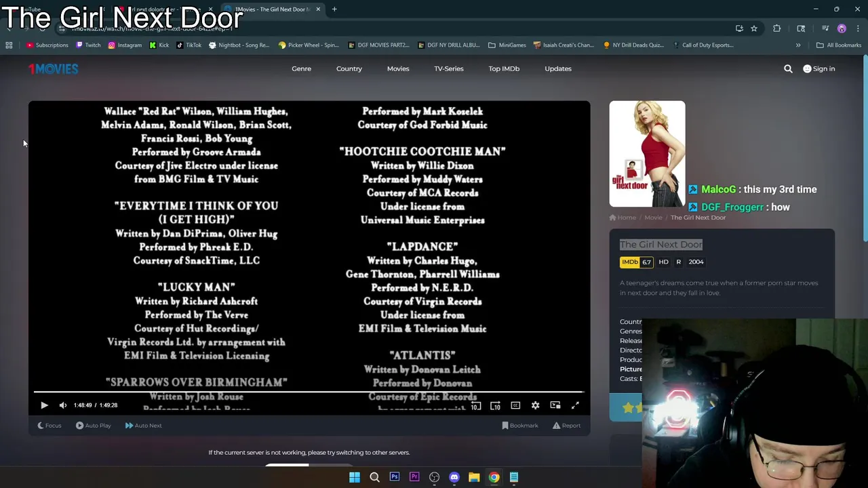
Task: Open the Windows Start menu
Action: (x=355, y=477)
